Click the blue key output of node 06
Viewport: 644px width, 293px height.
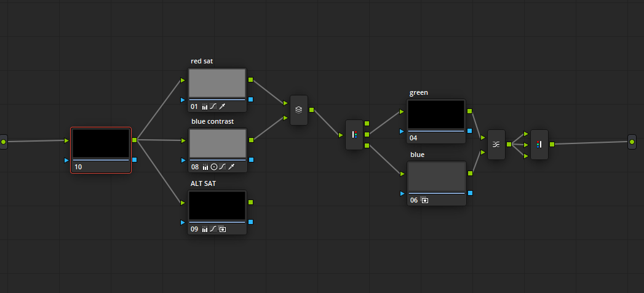(x=470, y=193)
